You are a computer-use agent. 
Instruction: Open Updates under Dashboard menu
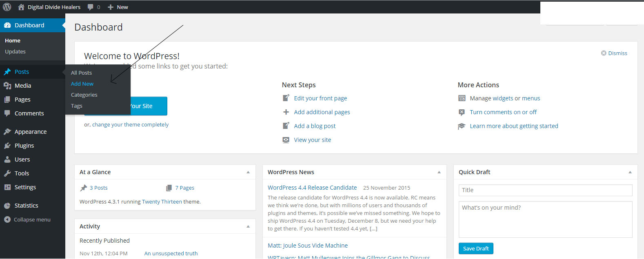[15, 51]
